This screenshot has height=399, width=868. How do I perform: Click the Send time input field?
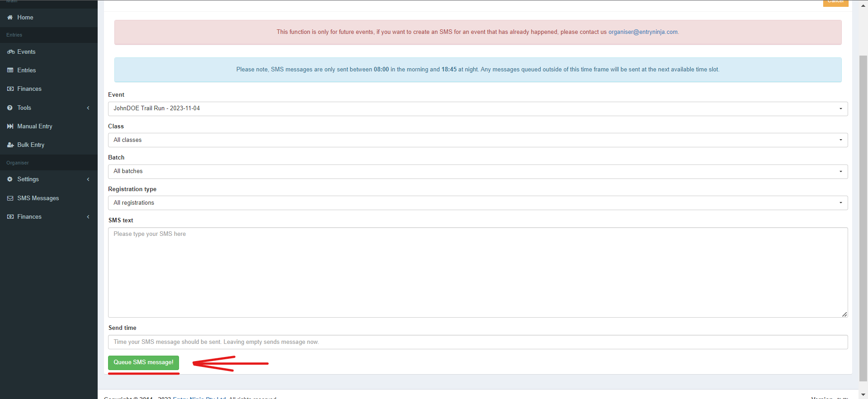[478, 342]
